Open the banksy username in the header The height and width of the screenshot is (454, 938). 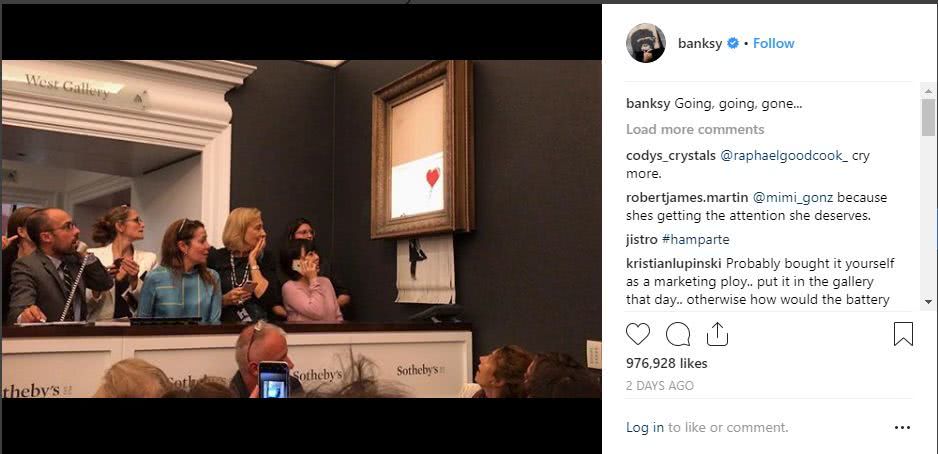700,43
